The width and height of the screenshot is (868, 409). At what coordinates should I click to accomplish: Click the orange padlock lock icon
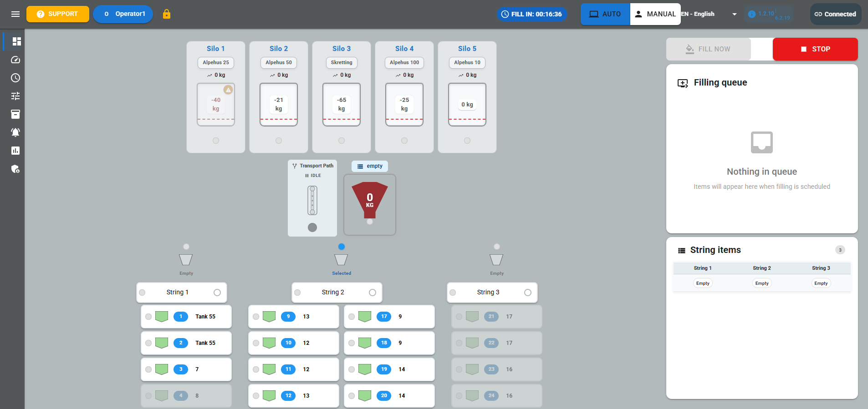point(167,14)
